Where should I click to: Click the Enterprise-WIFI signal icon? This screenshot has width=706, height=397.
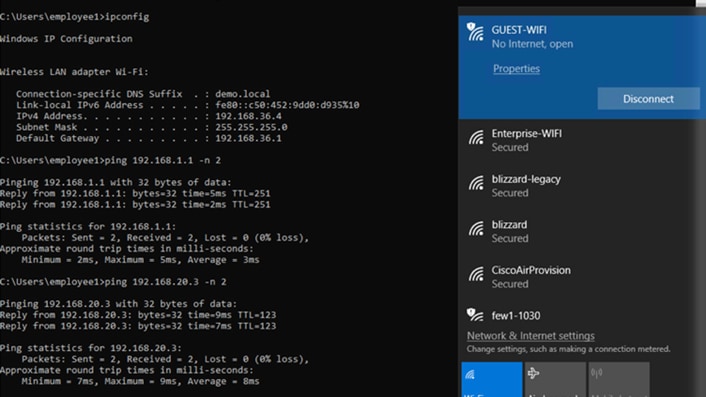click(476, 137)
